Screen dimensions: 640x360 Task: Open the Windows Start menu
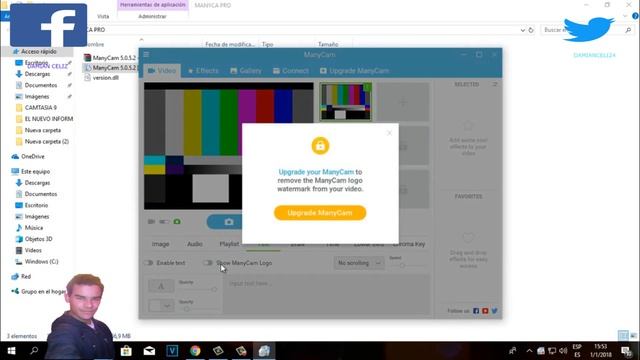pos(11,351)
